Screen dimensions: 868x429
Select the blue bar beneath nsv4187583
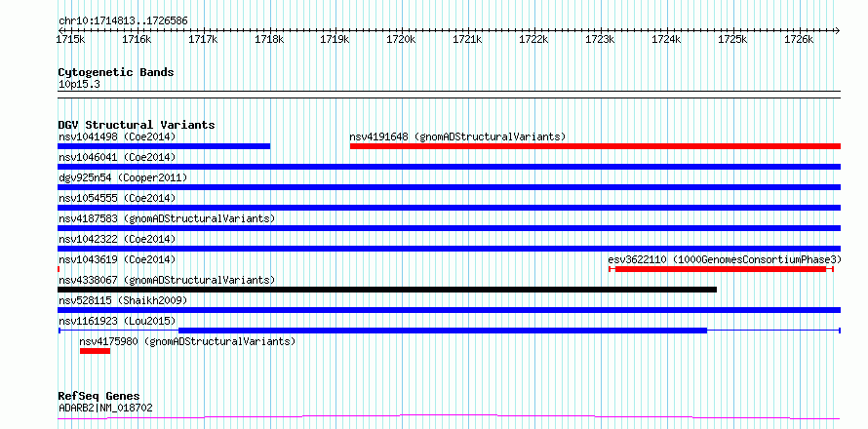click(x=449, y=228)
